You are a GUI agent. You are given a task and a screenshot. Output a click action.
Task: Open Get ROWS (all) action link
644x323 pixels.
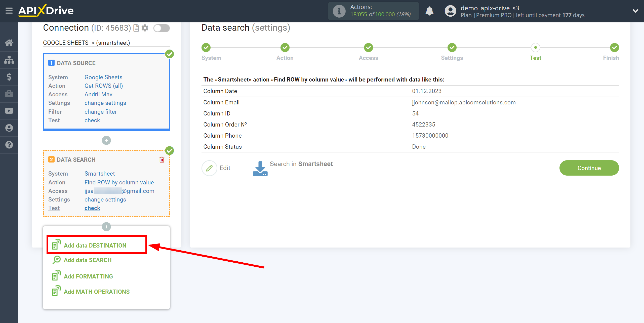tap(104, 86)
